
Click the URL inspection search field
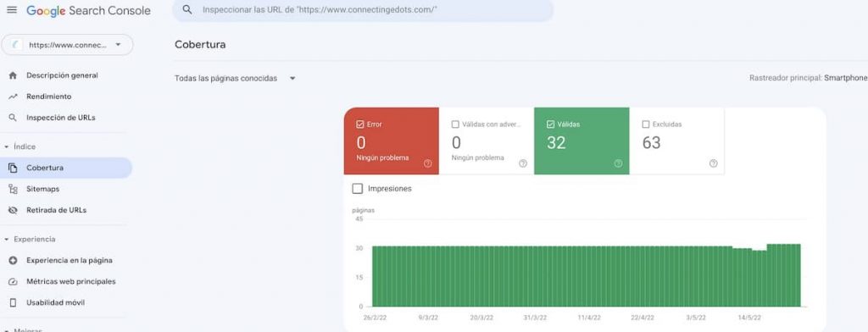[x=363, y=10]
